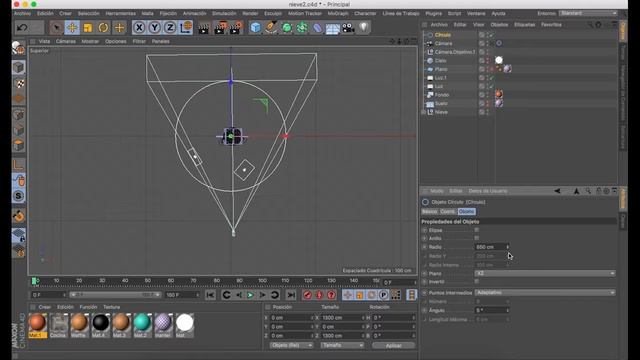Toggle autokeying red button
This screenshot has width=640, height=360.
click(x=319, y=295)
